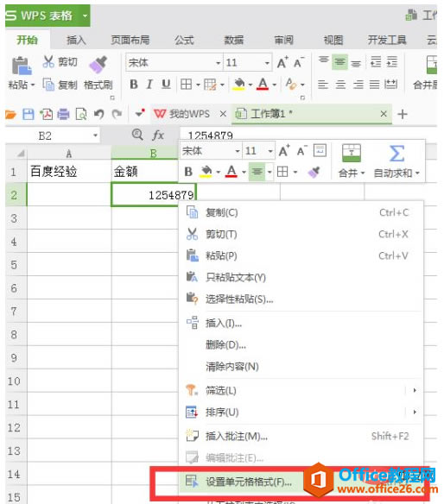Click the Name Box showing B2

point(54,135)
